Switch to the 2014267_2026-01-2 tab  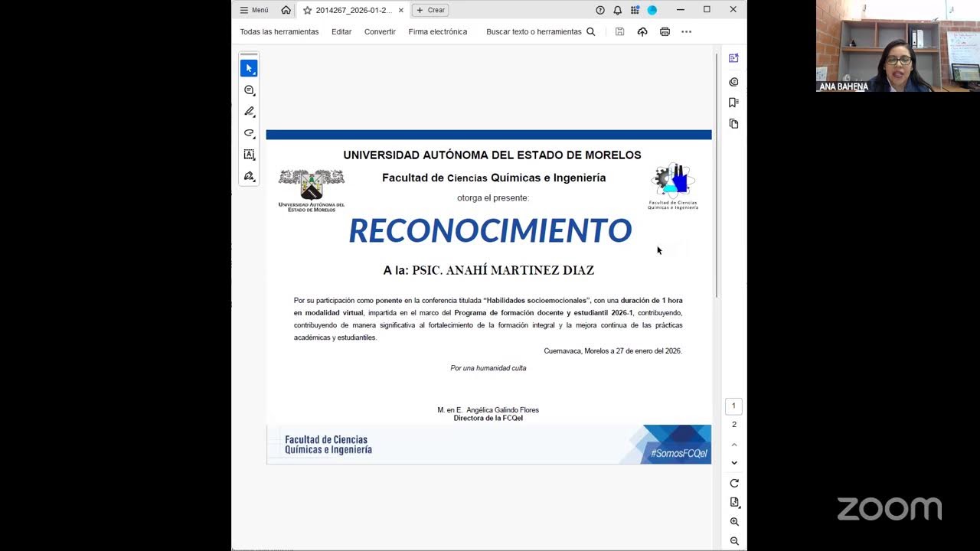pyautogui.click(x=353, y=10)
